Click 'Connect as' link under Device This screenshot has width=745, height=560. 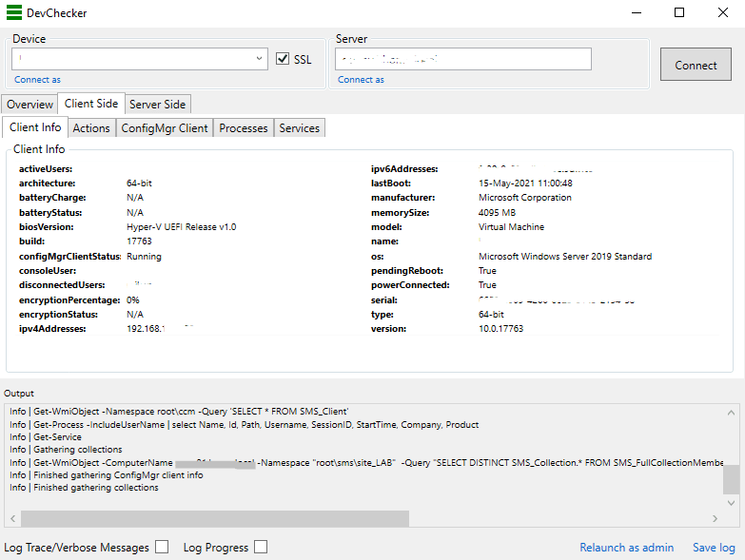[x=37, y=80]
